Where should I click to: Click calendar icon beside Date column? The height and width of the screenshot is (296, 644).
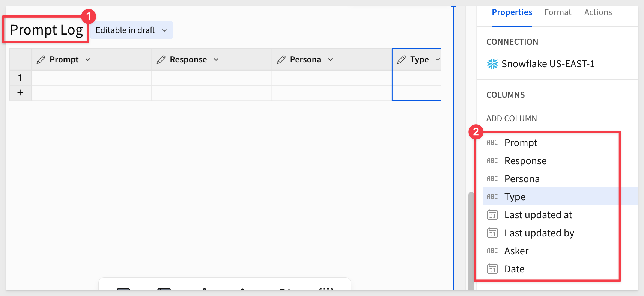[492, 269]
